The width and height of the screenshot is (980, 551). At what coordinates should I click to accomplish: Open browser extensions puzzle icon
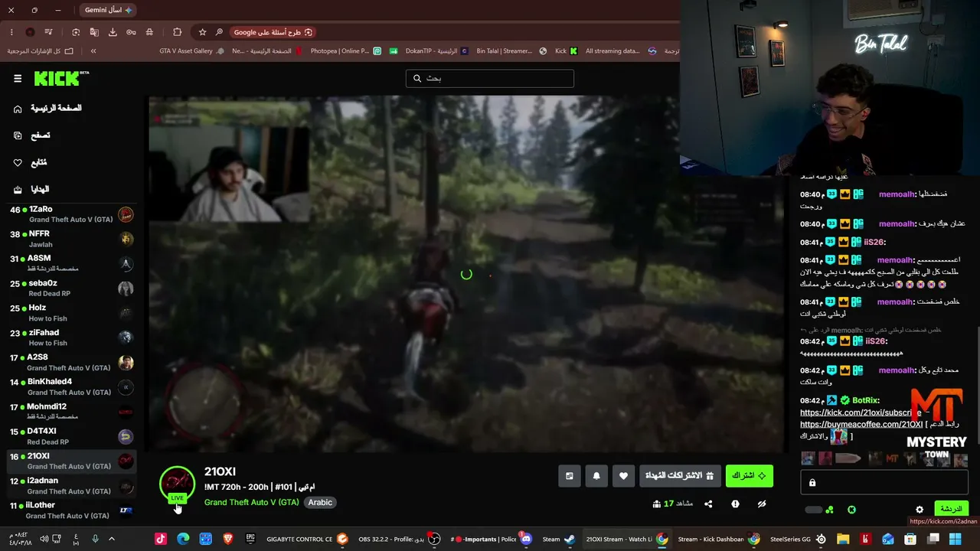178,32
